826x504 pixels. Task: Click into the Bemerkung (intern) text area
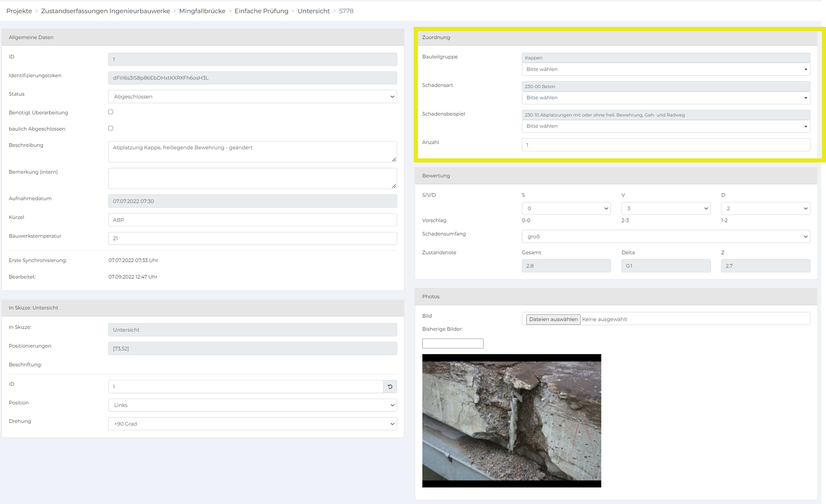[x=252, y=178]
